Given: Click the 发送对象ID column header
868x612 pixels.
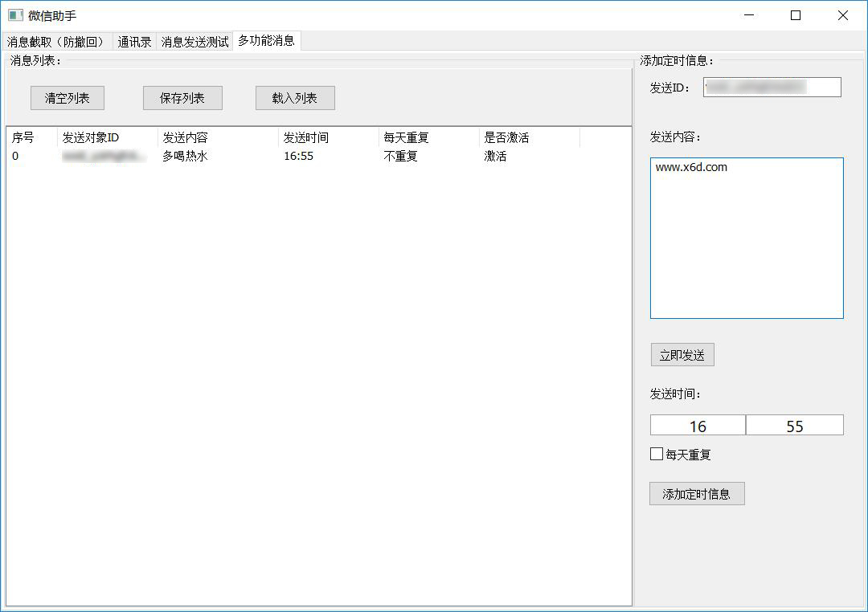Looking at the screenshot, I should click(x=88, y=137).
